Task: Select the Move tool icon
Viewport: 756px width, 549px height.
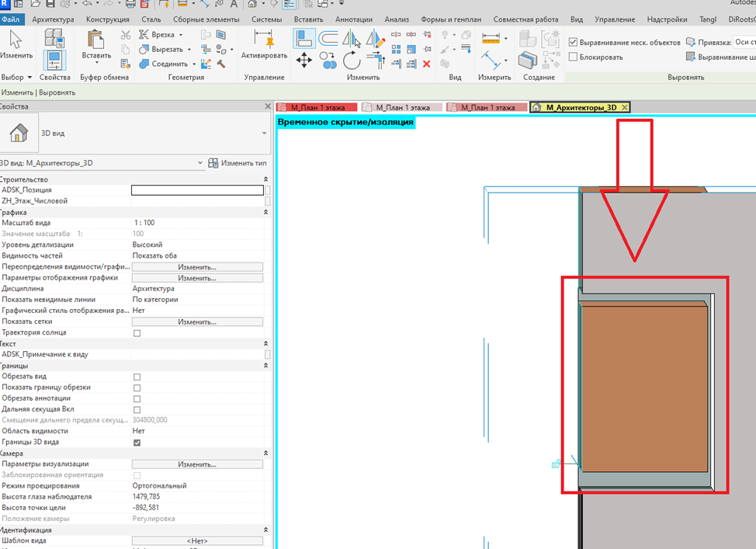Action: tap(303, 61)
